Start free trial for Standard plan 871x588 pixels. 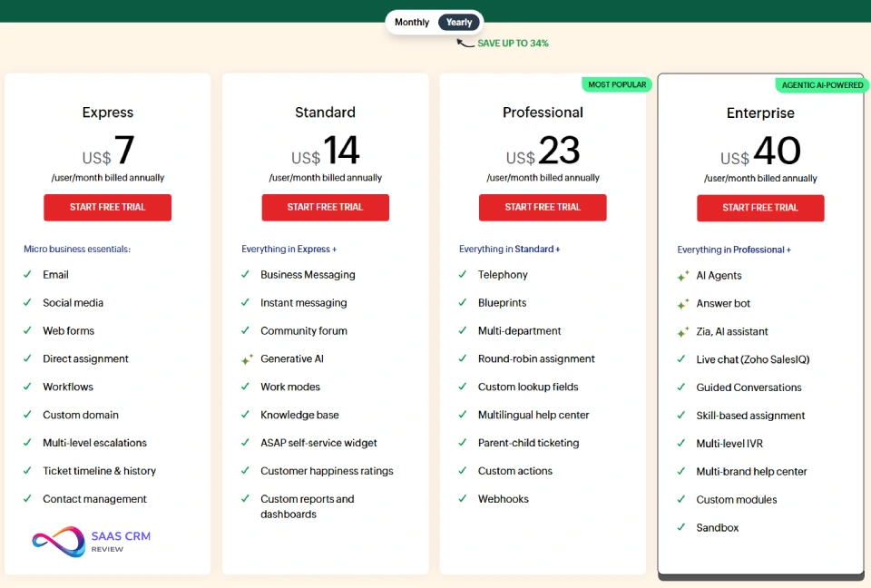pyautogui.click(x=325, y=207)
